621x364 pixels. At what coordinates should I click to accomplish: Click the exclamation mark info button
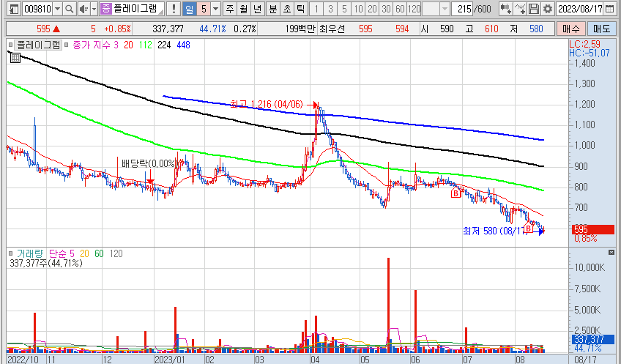173,9
